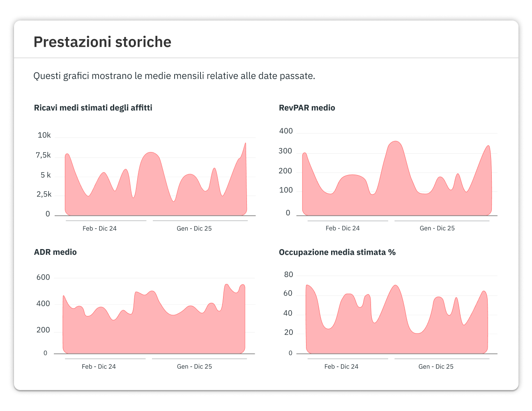Select Feb - Dic 24 under ADR chart

pyautogui.click(x=99, y=367)
